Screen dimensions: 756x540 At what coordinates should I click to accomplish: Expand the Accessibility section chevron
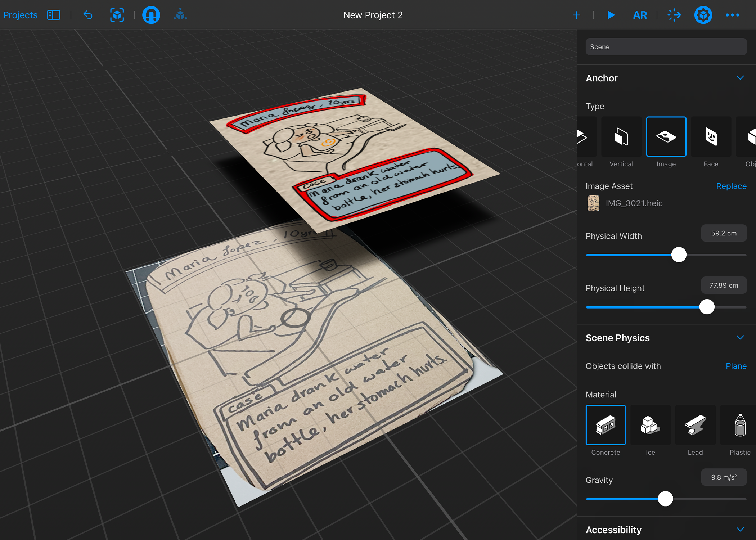point(740,530)
